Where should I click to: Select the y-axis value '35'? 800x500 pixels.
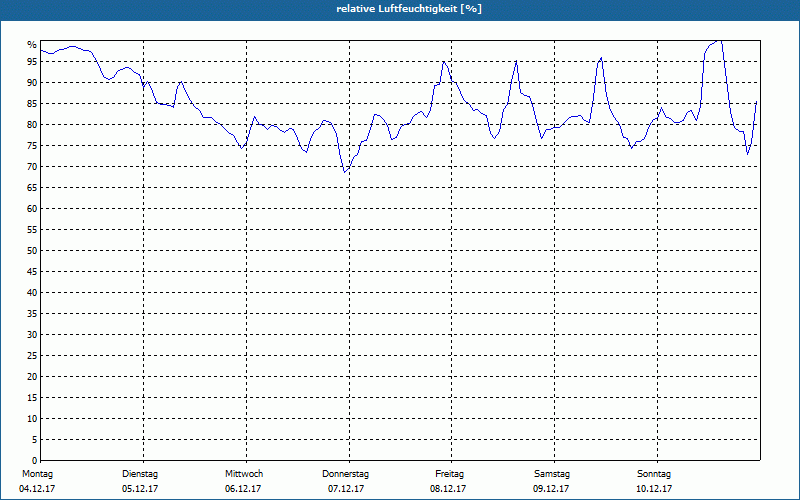tap(32, 314)
